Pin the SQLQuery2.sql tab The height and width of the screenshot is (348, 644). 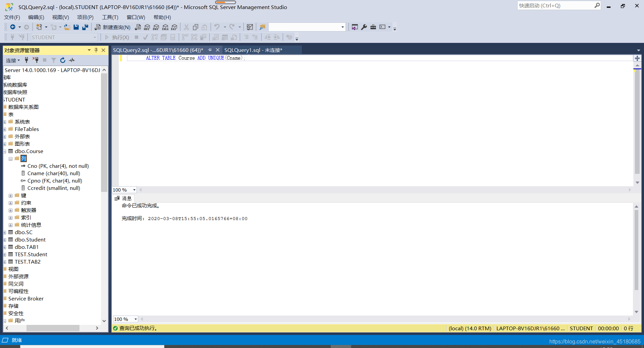pyautogui.click(x=210, y=50)
